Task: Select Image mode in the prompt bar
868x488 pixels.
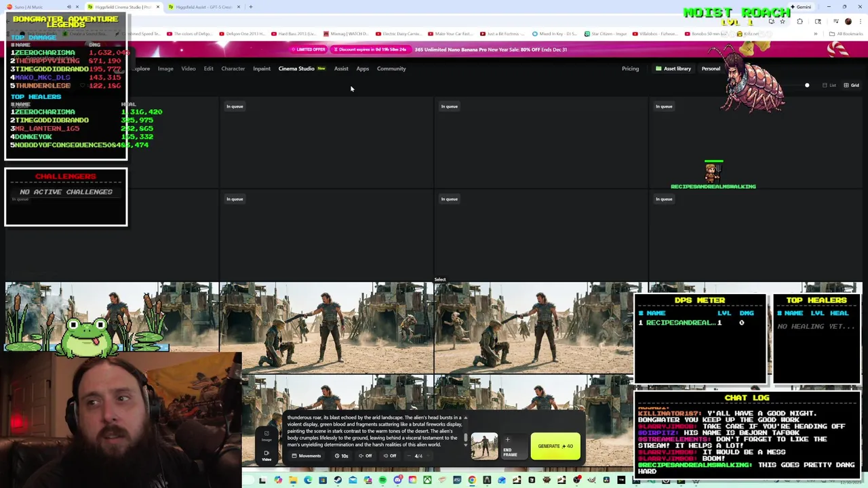Action: [x=267, y=436]
